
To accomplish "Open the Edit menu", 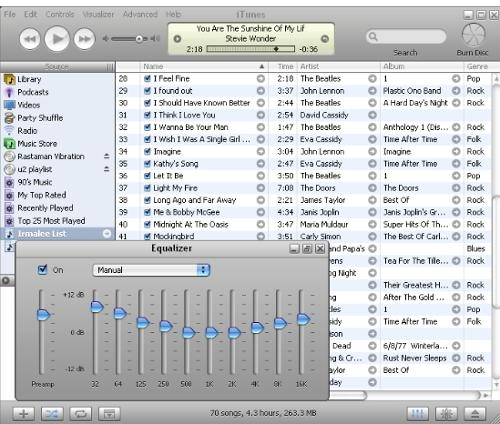I will click(x=30, y=14).
